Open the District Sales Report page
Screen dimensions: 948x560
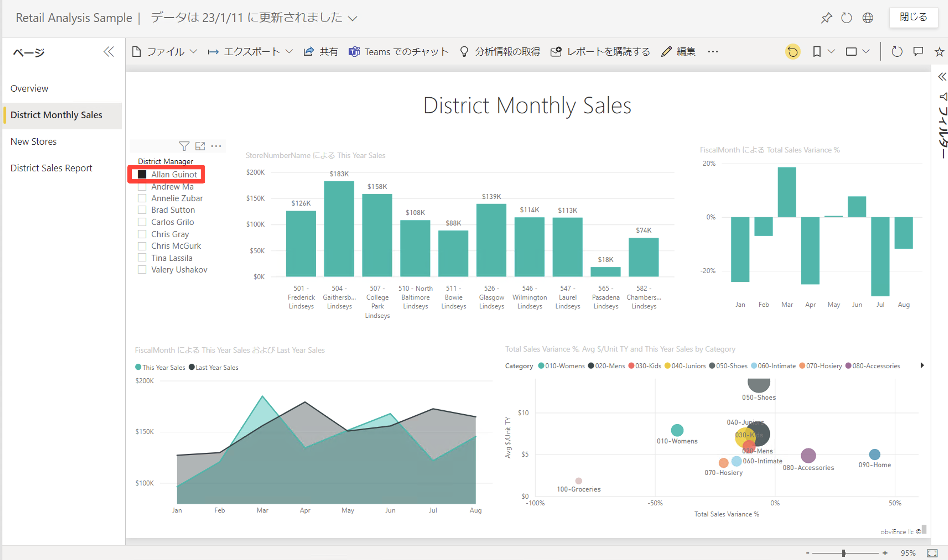click(x=51, y=168)
